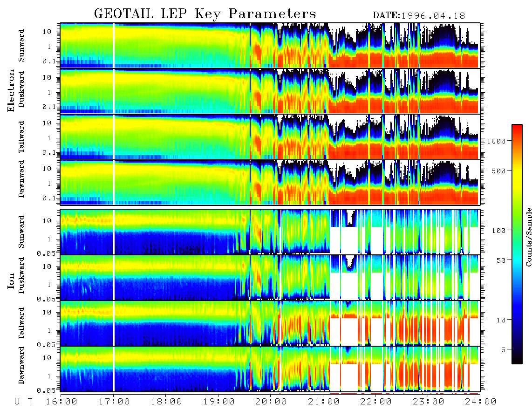Viewport: 532px width, 410px height.
Task: Pick the Ion Dawnward panel label
Action: [x=21, y=365]
